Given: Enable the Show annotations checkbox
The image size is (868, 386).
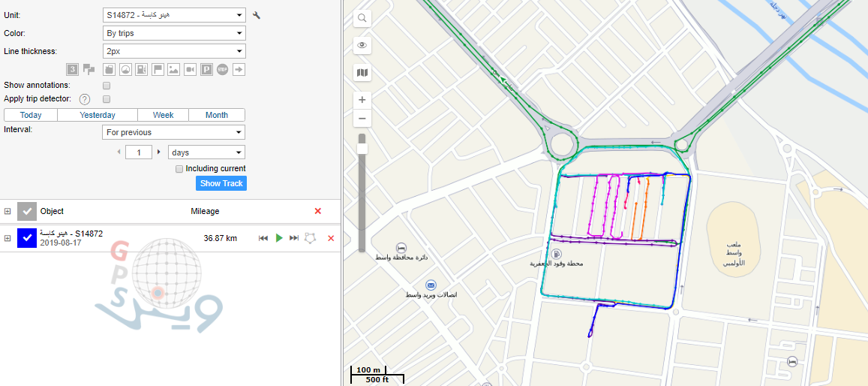Looking at the screenshot, I should [107, 86].
